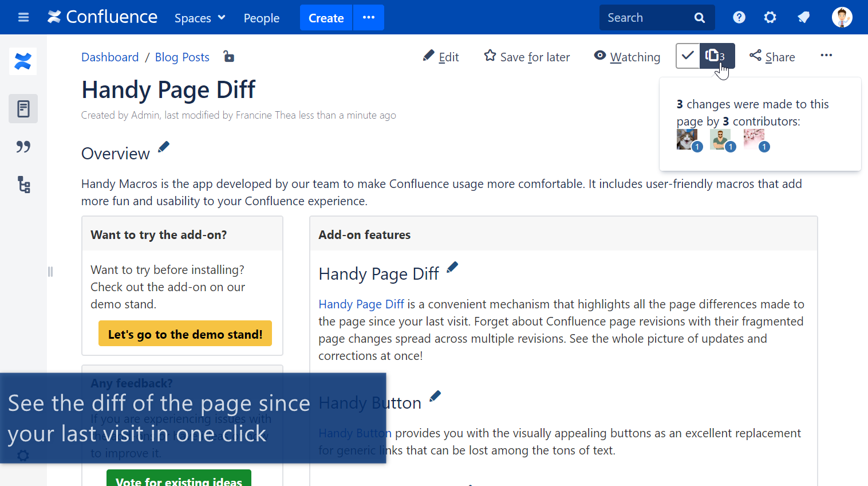Click the space logo in the sidebar

click(x=23, y=61)
